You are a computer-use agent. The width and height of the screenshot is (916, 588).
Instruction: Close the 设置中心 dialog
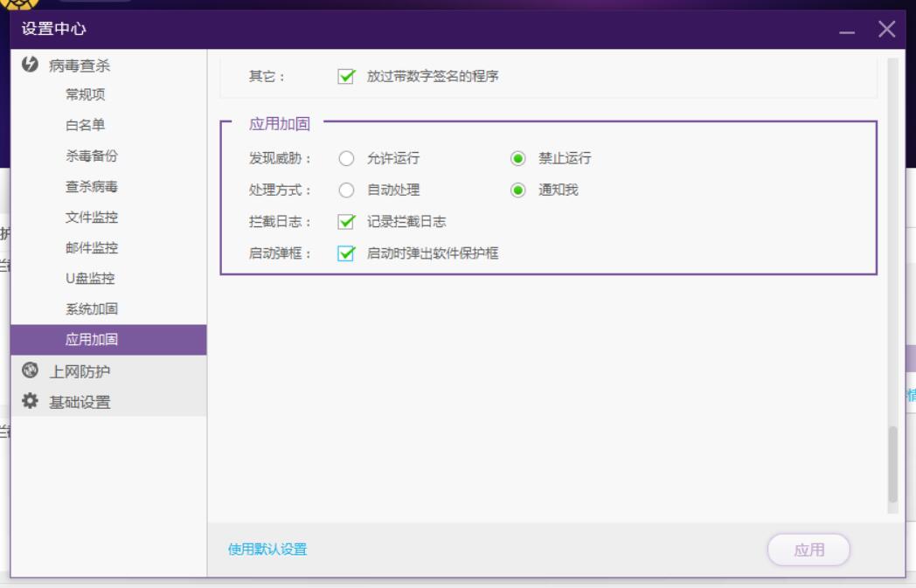coord(886,31)
